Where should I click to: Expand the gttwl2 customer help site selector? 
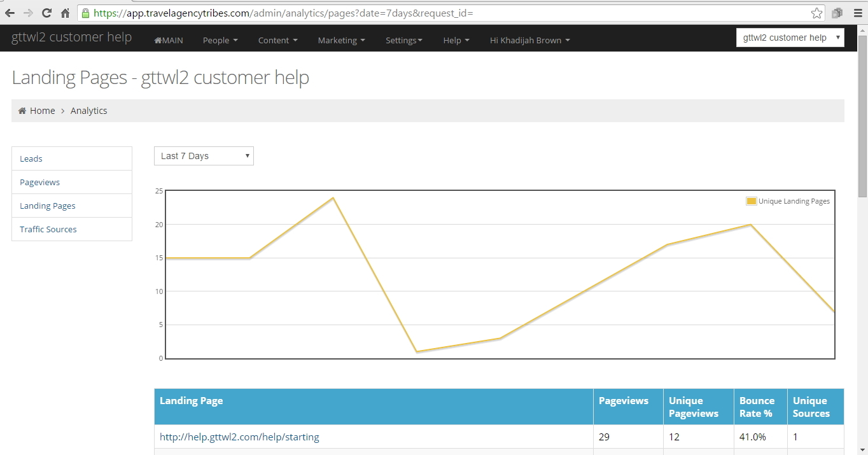(x=790, y=38)
